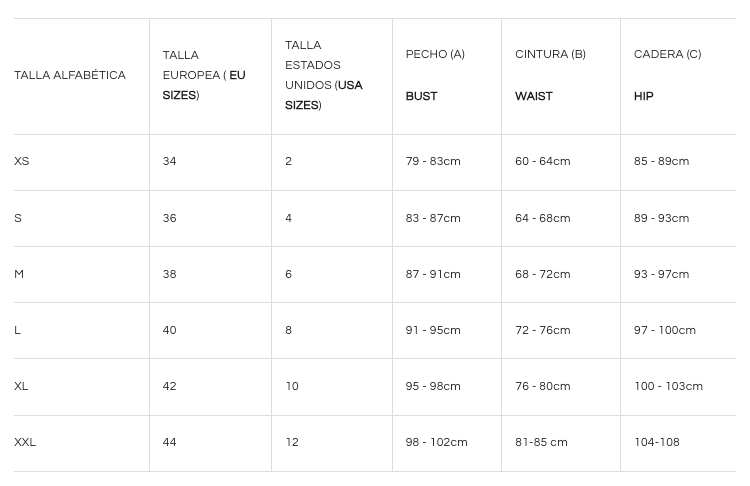Select the M size row label
Viewport: 750px width, 486px height.
coord(19,274)
